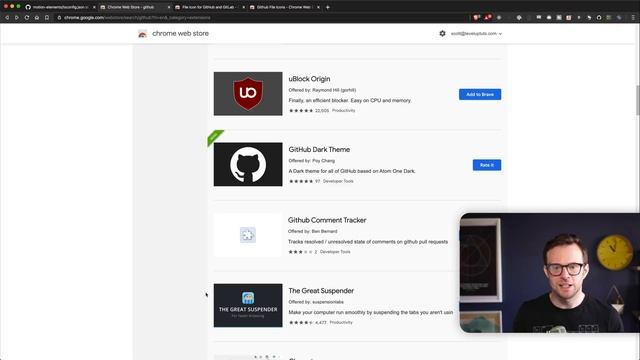Close the File Icon for GitHub and GitLab tab
Viewport: 640px width, 360px height.
coord(243,7)
